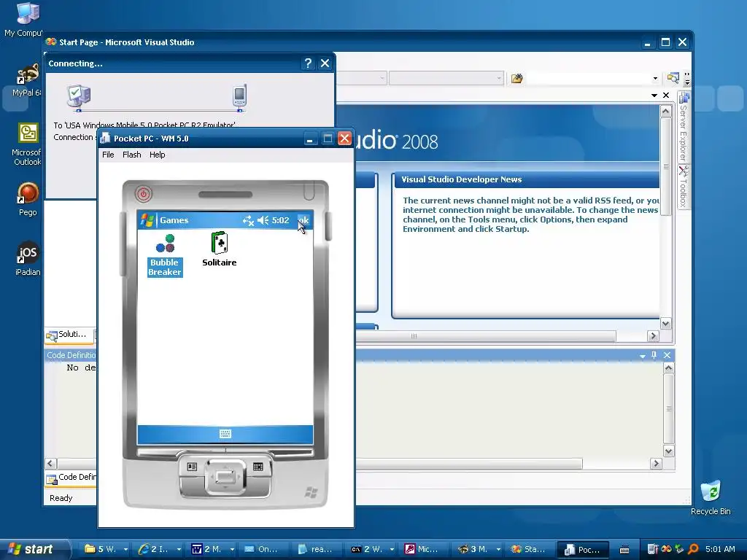Open the Server Explorer side tab

684,127
